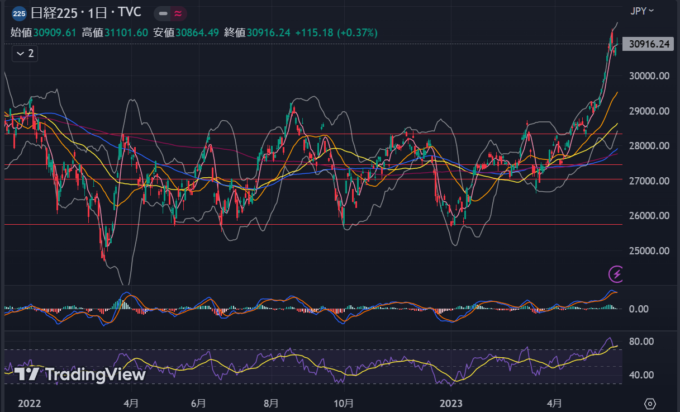Screen dimensions: 680x412
Task: Open chart settings gear icon
Action: click(650, 403)
